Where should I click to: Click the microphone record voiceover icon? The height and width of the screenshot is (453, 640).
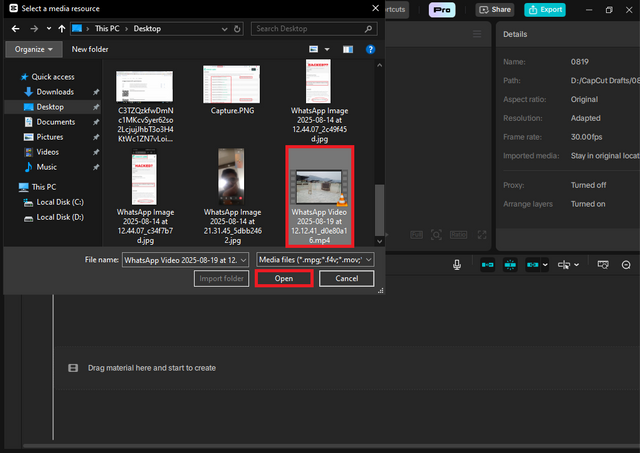click(x=457, y=265)
